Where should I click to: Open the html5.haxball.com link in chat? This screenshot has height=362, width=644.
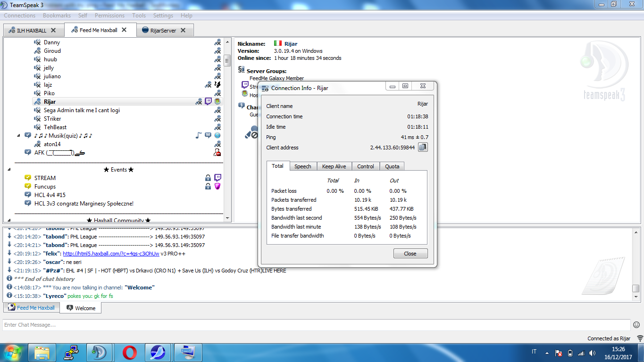[x=111, y=254]
